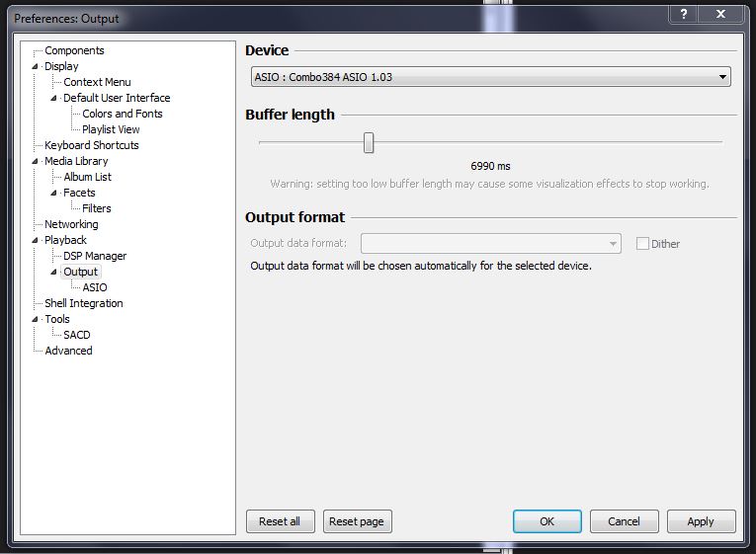Open the Filters page under Facets
Viewport: 756px width, 554px height.
click(x=97, y=208)
